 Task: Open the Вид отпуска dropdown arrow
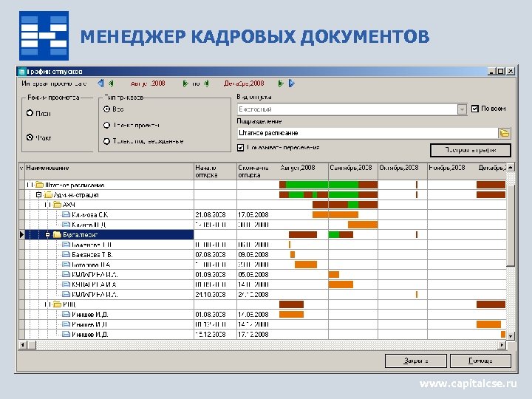(x=462, y=109)
